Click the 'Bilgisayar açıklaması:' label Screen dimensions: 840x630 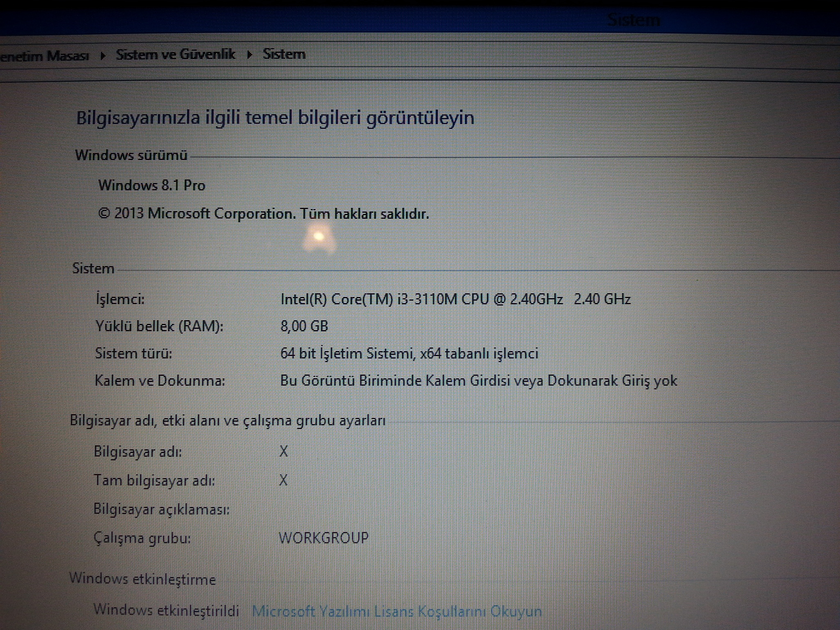[x=162, y=509]
